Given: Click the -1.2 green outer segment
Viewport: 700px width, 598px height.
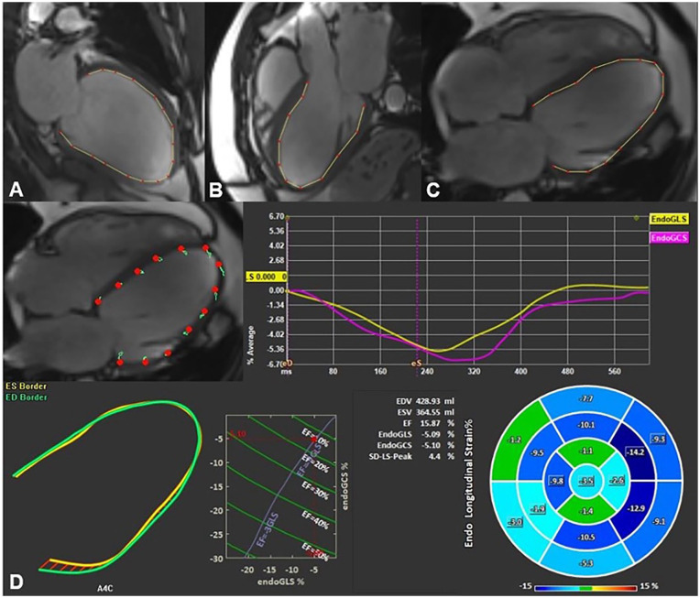Looking at the screenshot, I should [518, 440].
